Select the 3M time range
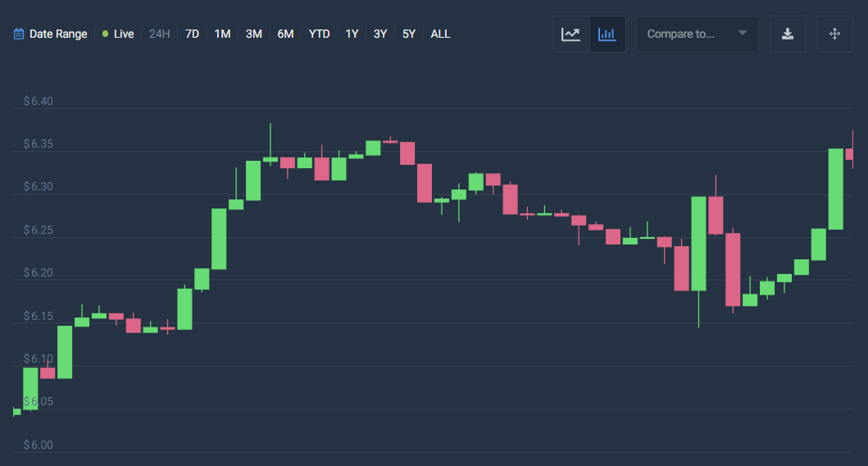This screenshot has height=466, width=868. point(253,34)
